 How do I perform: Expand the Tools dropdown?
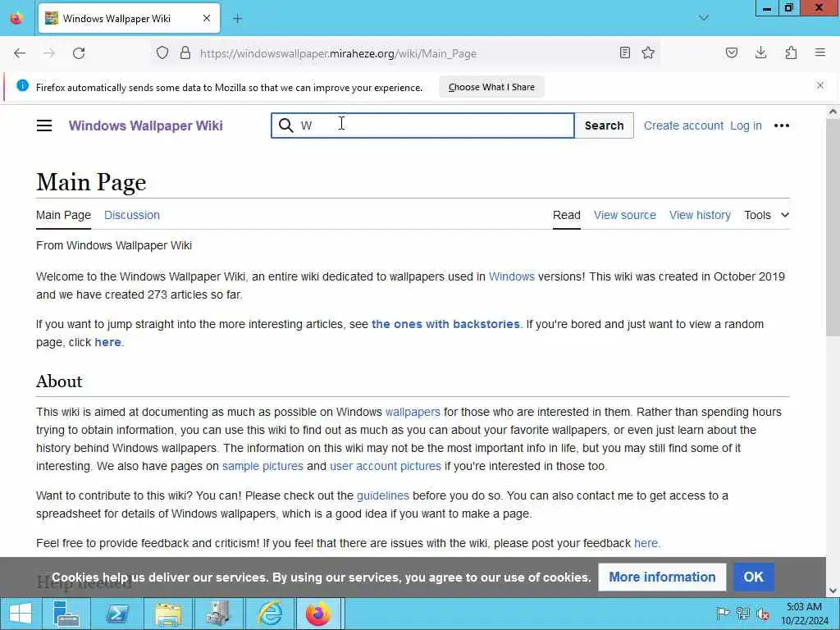pyautogui.click(x=767, y=215)
